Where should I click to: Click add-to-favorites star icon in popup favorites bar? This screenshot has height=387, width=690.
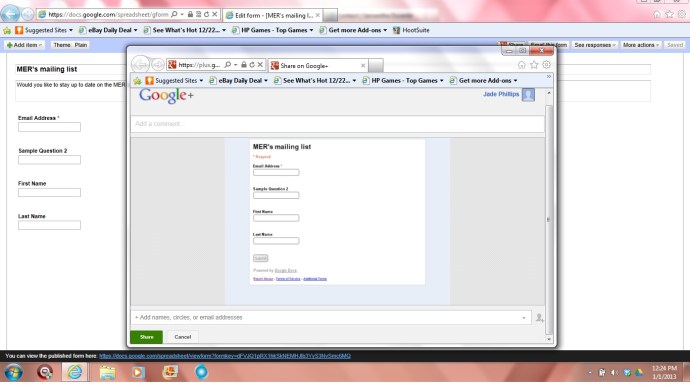tap(137, 81)
